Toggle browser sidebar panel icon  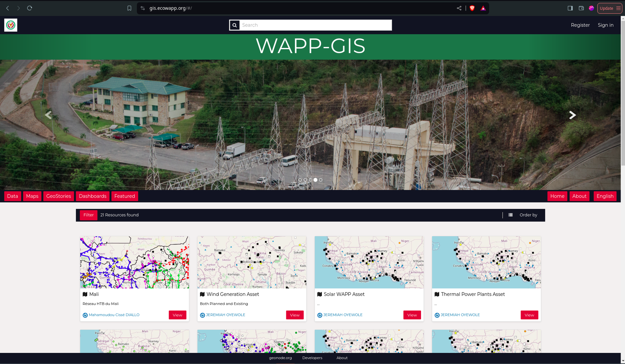[570, 8]
